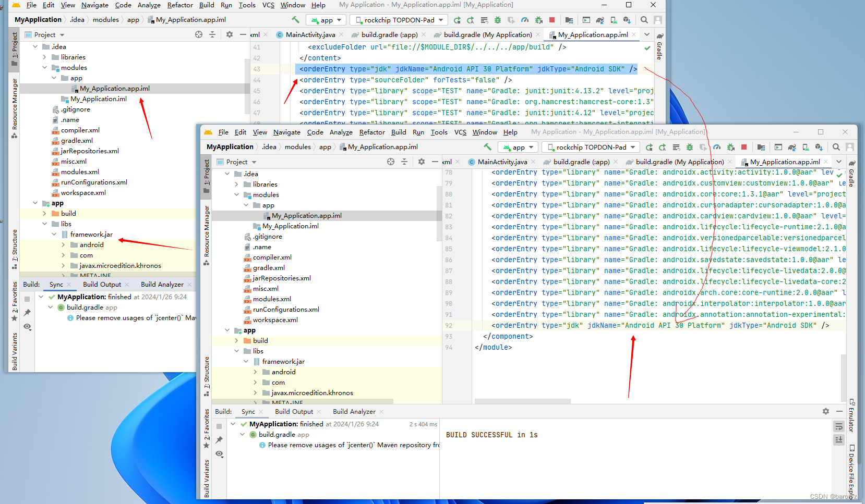865x504 pixels.
Task: Click the .idea breadcrumb in back window
Action: (x=77, y=20)
